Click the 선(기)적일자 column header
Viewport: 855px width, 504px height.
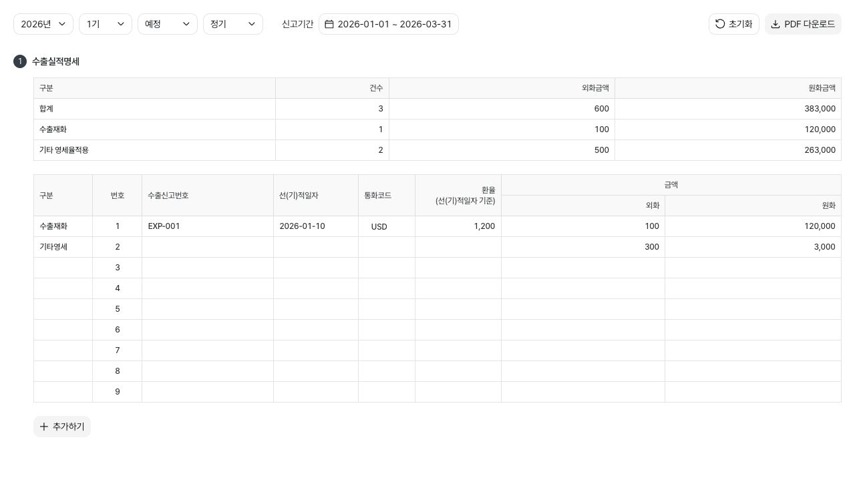pos(316,196)
